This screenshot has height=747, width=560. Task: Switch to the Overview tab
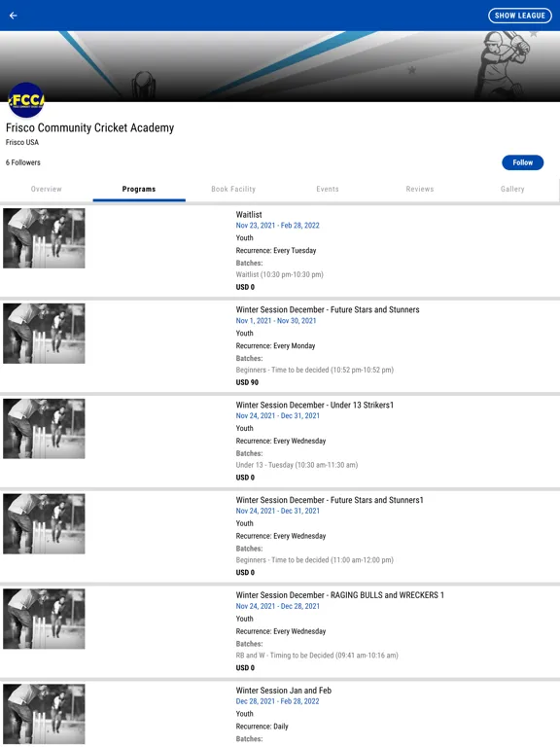pyautogui.click(x=47, y=189)
